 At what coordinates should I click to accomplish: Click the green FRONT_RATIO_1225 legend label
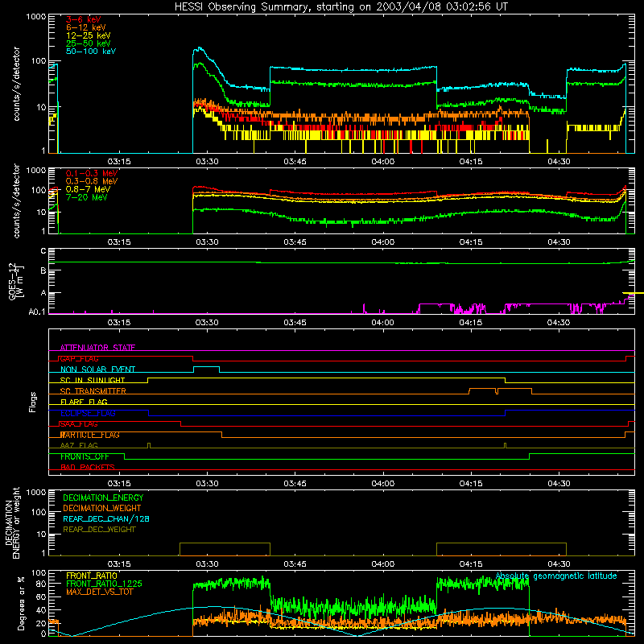pyautogui.click(x=105, y=584)
